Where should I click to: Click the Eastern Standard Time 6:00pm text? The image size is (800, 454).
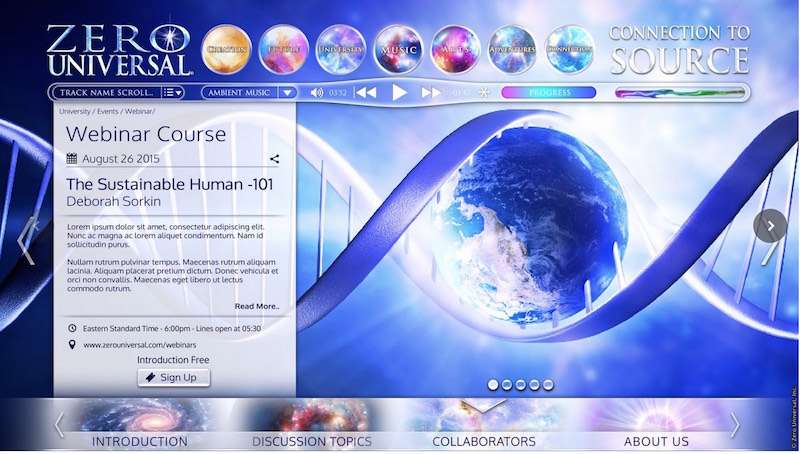tap(172, 329)
